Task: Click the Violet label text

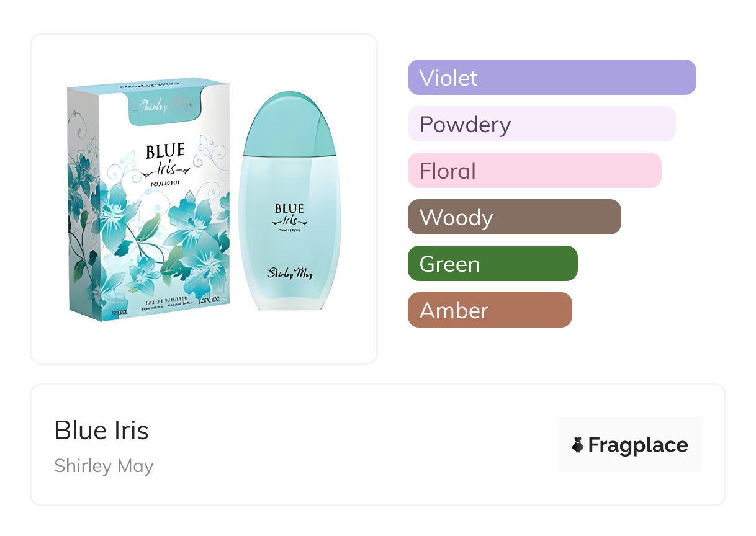Action: 448,78
